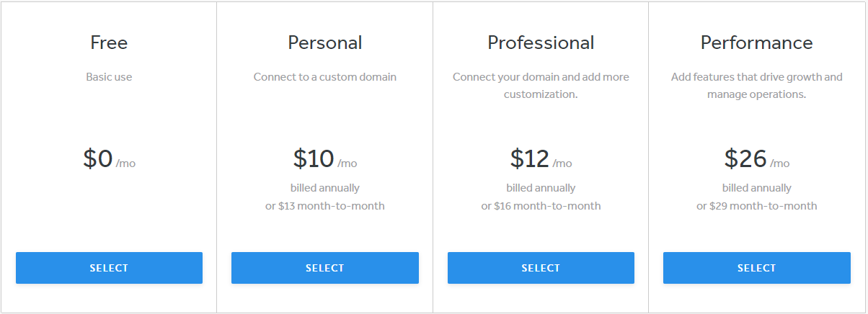Viewport: 868px width, 314px height.
Task: Click 'Add features that drive growth' description
Action: click(x=756, y=77)
